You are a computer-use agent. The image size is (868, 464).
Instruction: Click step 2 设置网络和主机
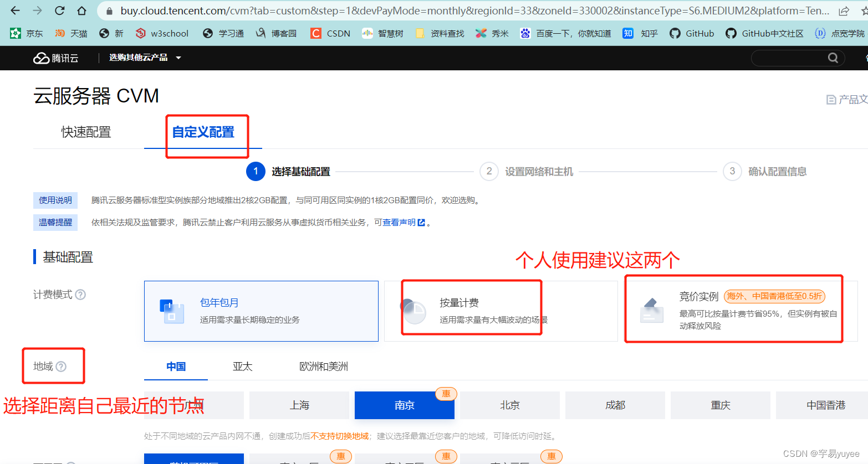[527, 172]
